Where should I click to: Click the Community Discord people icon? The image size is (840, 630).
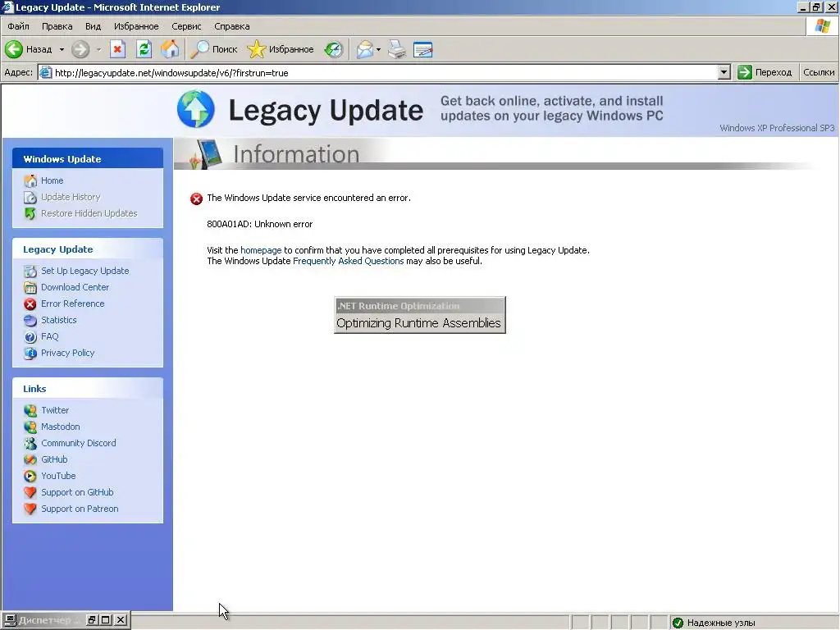click(x=30, y=443)
